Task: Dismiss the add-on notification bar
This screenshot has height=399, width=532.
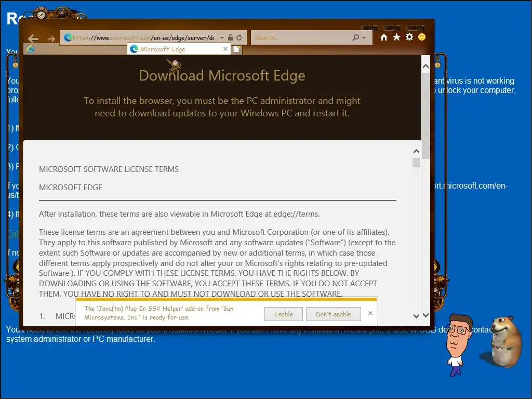Action: click(x=370, y=313)
